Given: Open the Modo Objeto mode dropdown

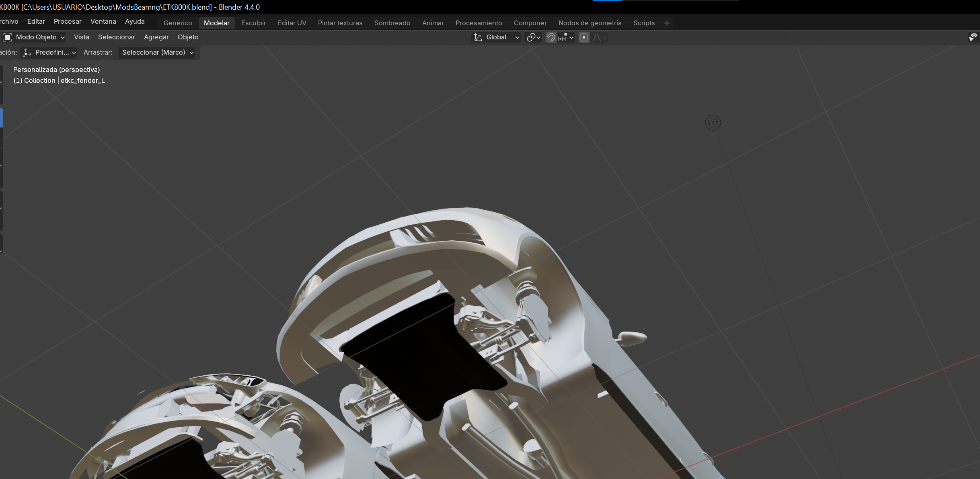Looking at the screenshot, I should 35,37.
